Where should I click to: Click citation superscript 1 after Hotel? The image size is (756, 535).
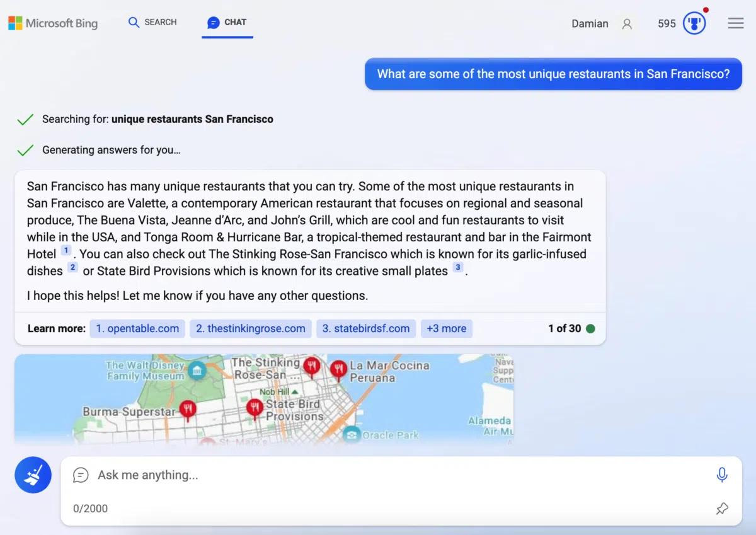66,251
